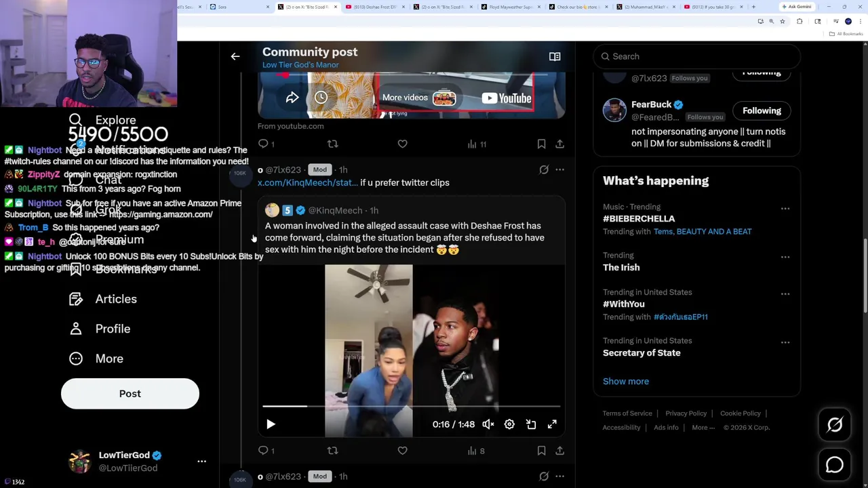The height and width of the screenshot is (488, 868).
Task: Open Articles in the sidebar
Action: click(x=103, y=299)
